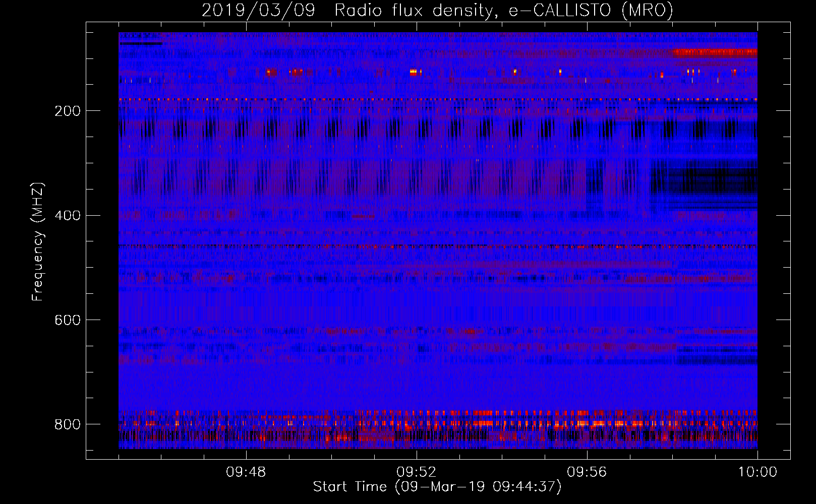The width and height of the screenshot is (816, 504).
Task: Click the date 2019/03/09 in the title
Action: (x=258, y=11)
